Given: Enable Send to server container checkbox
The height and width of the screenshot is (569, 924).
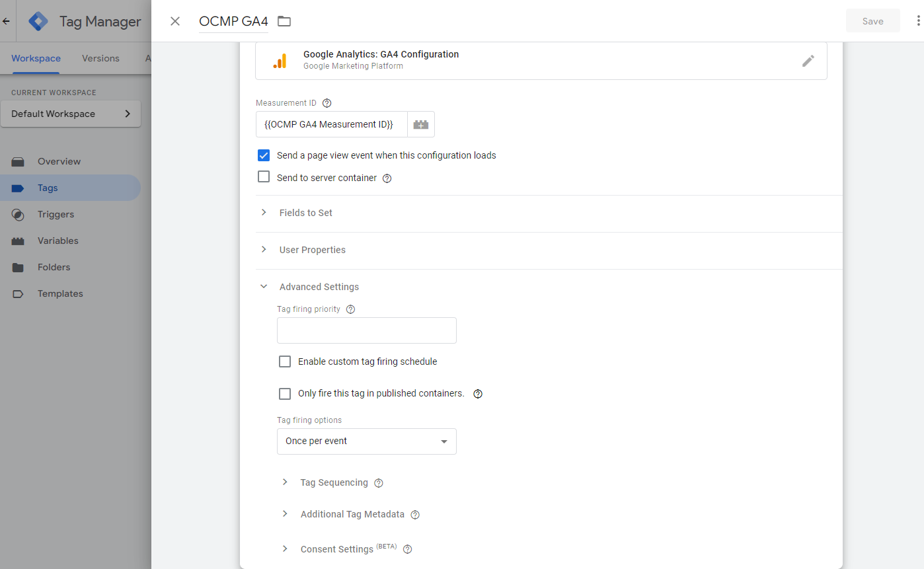Looking at the screenshot, I should click(x=264, y=177).
